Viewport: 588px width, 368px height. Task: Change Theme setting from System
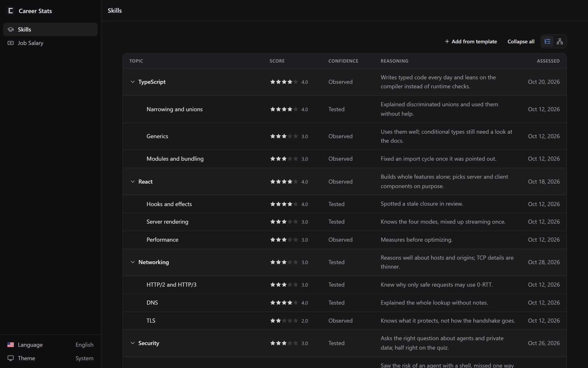pos(50,358)
